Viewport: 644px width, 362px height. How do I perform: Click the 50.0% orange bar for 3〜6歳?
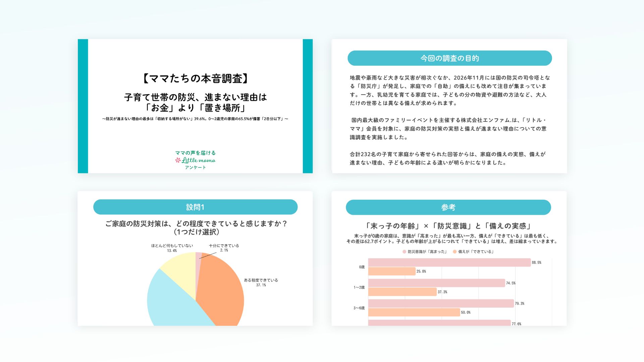click(x=414, y=312)
